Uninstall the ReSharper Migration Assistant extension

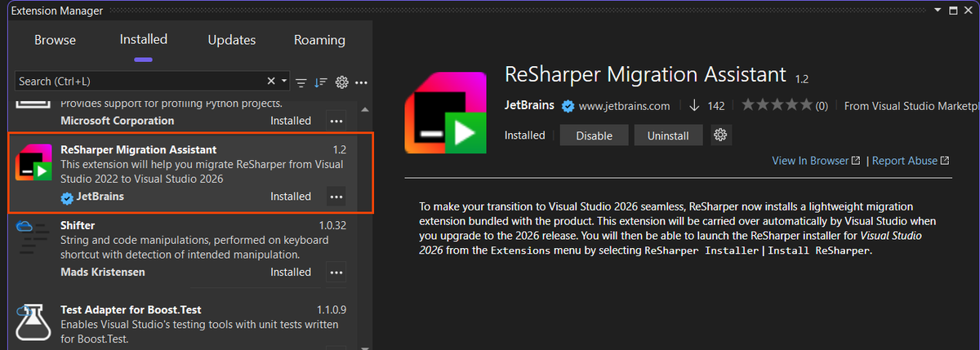(x=668, y=135)
